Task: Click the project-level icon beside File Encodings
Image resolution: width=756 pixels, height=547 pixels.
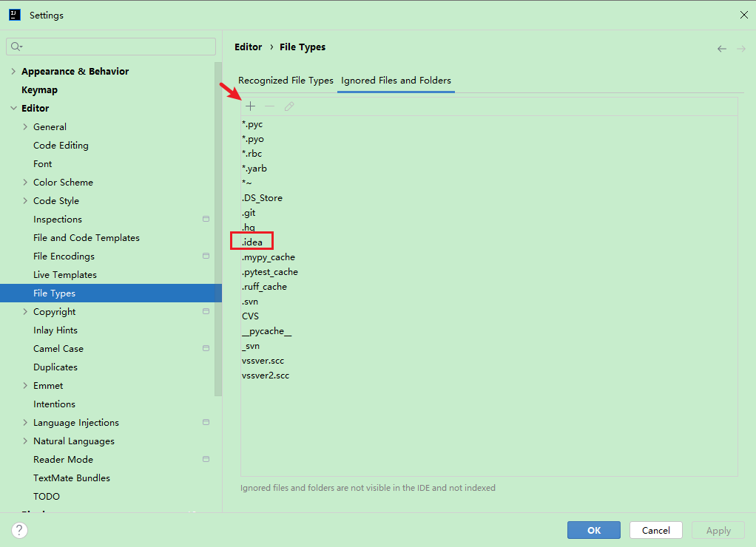Action: tap(206, 256)
